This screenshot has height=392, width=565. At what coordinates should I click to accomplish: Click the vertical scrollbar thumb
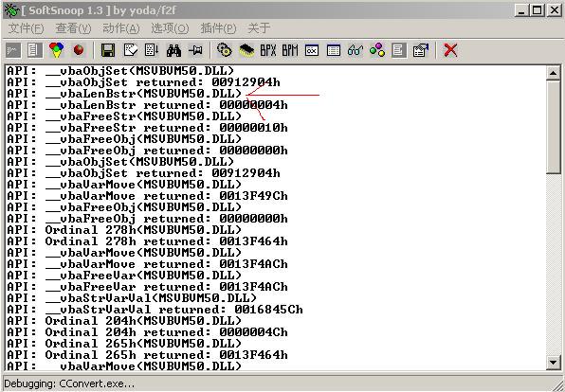[553, 127]
